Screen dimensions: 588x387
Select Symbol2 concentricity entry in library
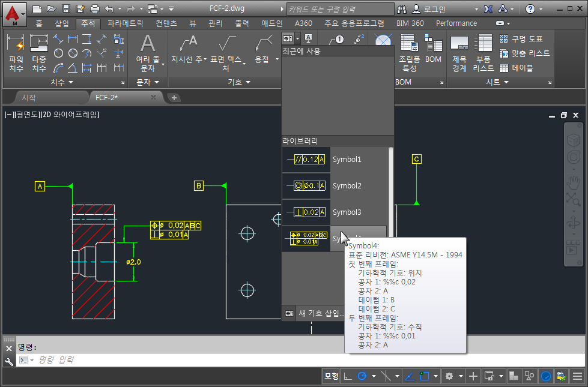(x=335, y=185)
